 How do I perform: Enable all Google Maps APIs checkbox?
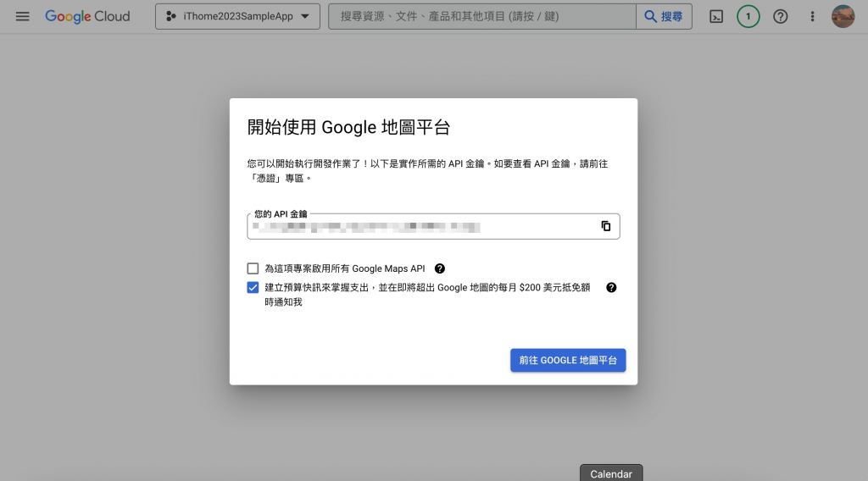253,268
